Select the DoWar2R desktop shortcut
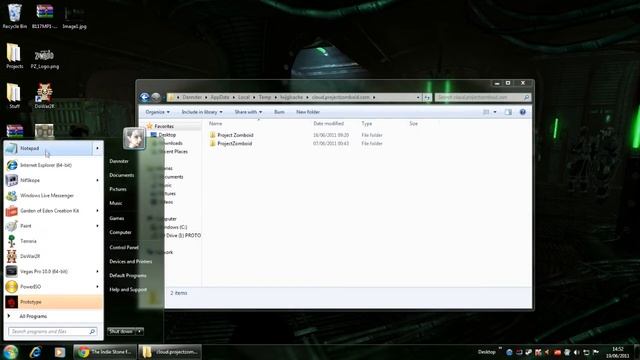This screenshot has height=360, width=640. [x=44, y=96]
